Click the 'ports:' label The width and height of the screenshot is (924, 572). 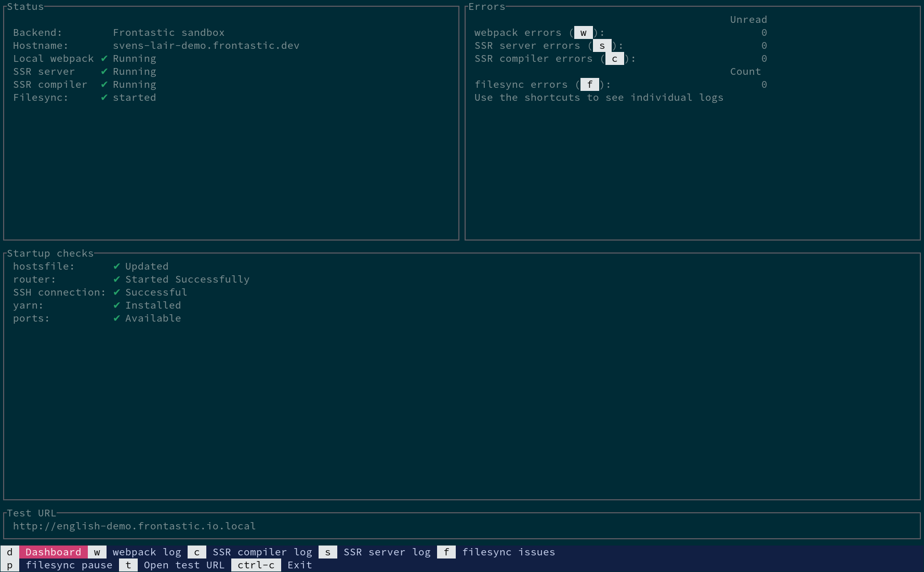32,318
